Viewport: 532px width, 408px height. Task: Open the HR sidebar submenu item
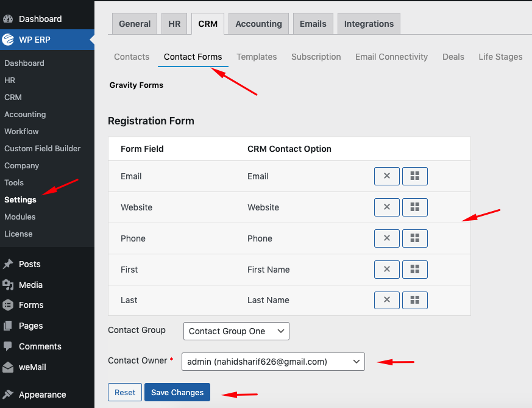coord(10,80)
